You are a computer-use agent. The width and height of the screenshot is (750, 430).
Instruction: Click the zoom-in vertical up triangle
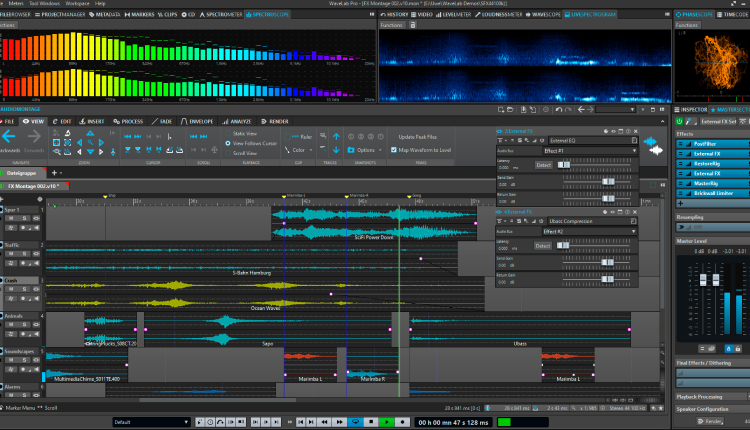click(x=90, y=133)
